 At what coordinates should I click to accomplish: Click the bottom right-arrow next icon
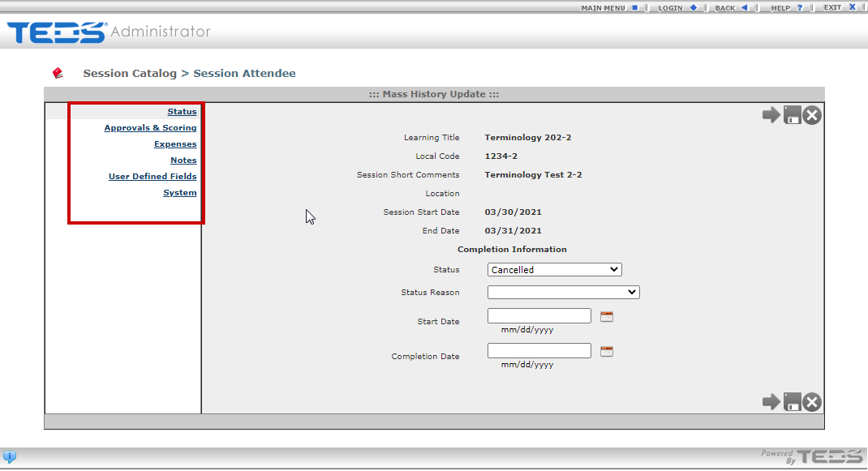[771, 401]
